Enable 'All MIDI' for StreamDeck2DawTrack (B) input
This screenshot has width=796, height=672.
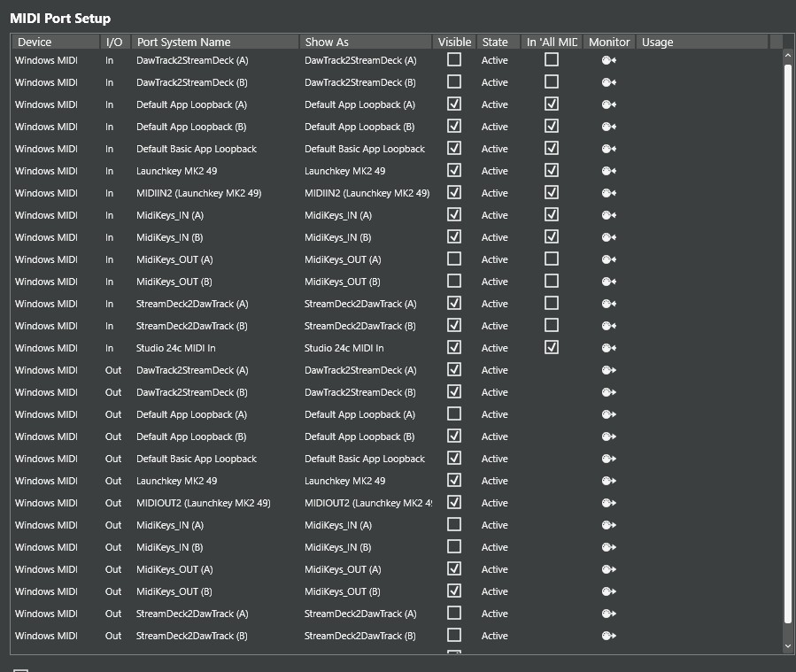[552, 325]
